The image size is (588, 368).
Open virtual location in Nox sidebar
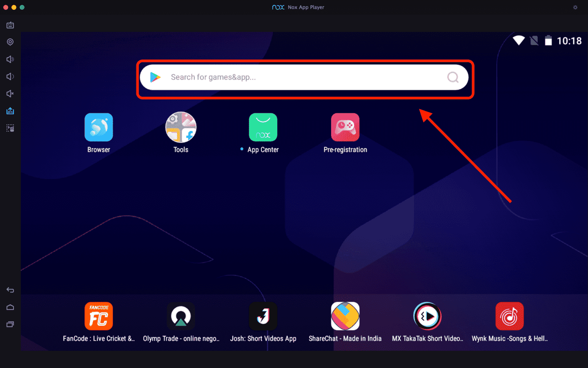pyautogui.click(x=10, y=42)
